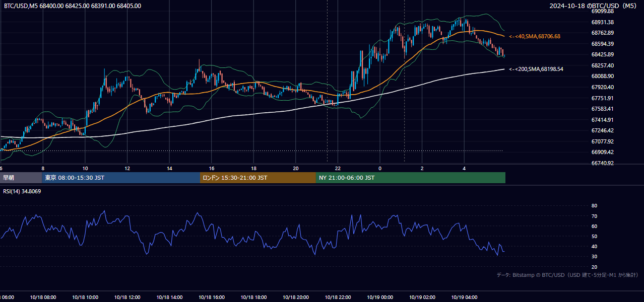This screenshot has width=644, height=302.
Task: Click the 10/18 22:00 date label
Action: coord(338,297)
